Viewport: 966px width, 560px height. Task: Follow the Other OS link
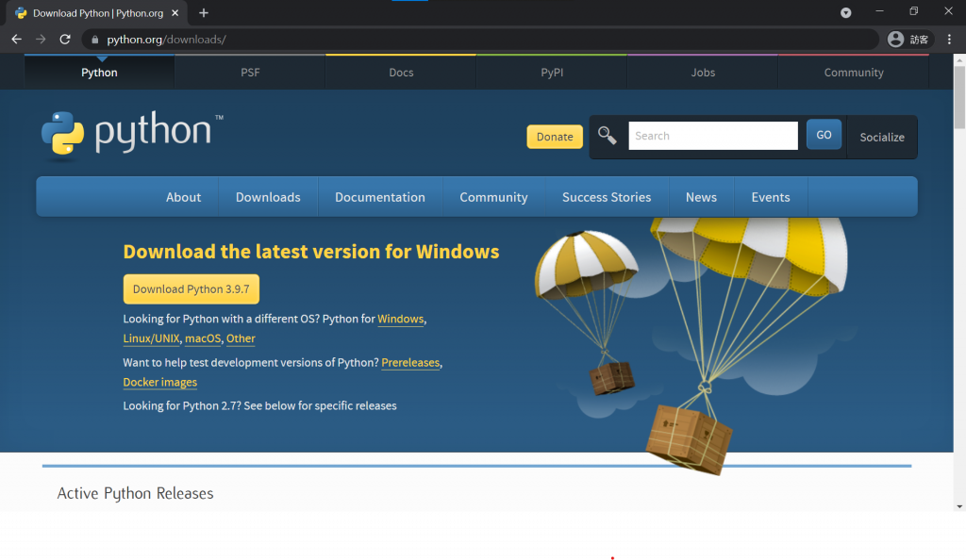tap(241, 338)
